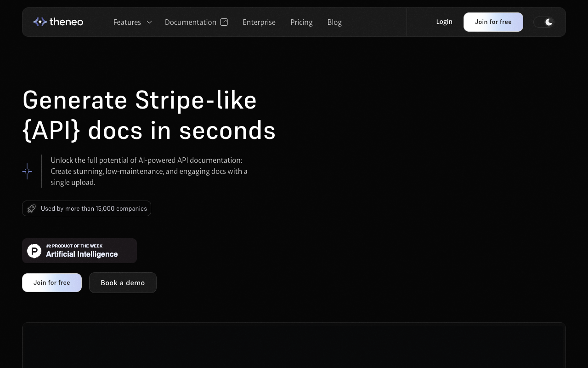Click Join for free below the badge
Viewport: 588px width, 368px height.
click(52, 282)
